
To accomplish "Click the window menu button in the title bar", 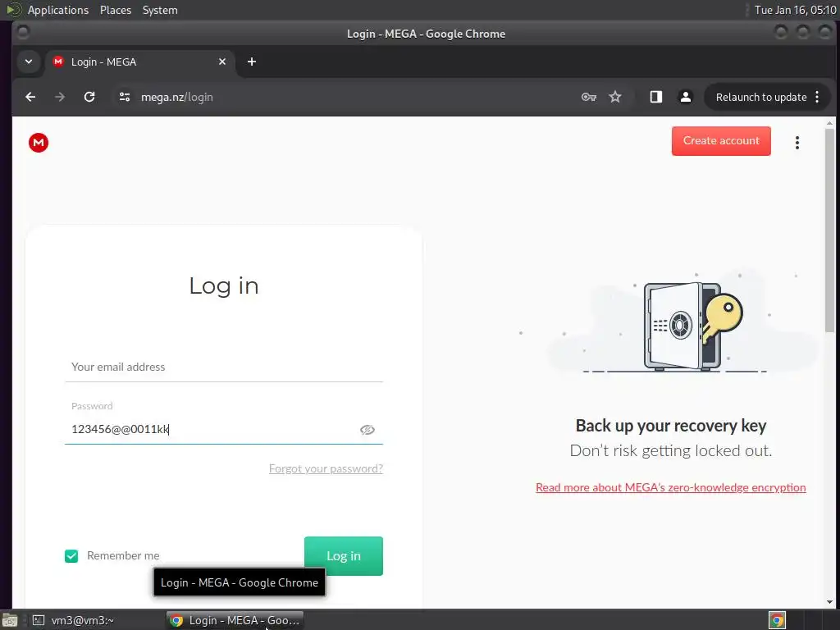I will click(23, 33).
